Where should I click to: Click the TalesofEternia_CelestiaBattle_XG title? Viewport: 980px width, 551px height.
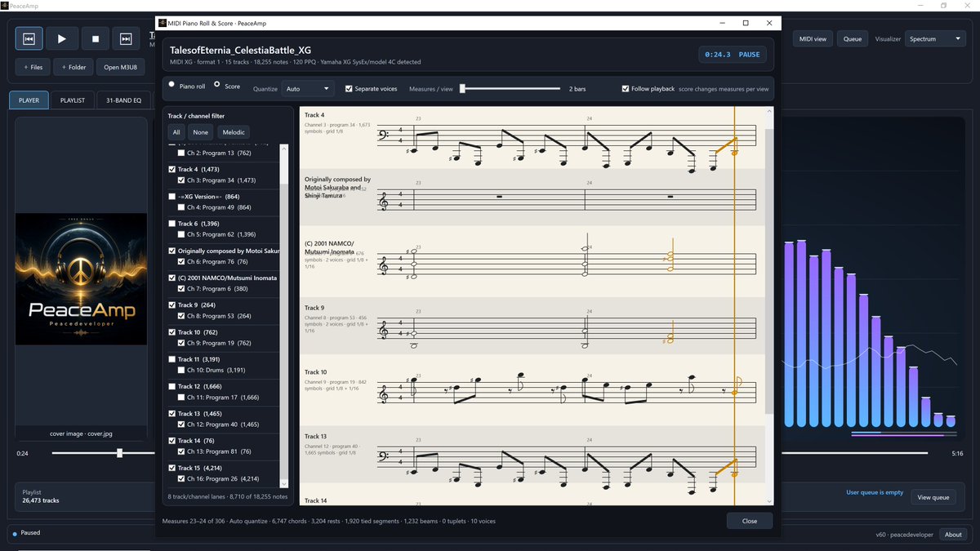click(x=240, y=50)
